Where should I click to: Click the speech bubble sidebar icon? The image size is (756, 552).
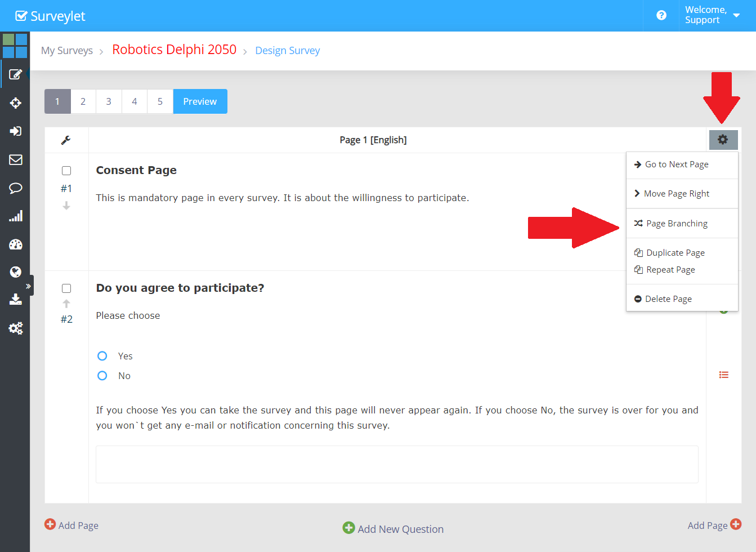pyautogui.click(x=16, y=188)
